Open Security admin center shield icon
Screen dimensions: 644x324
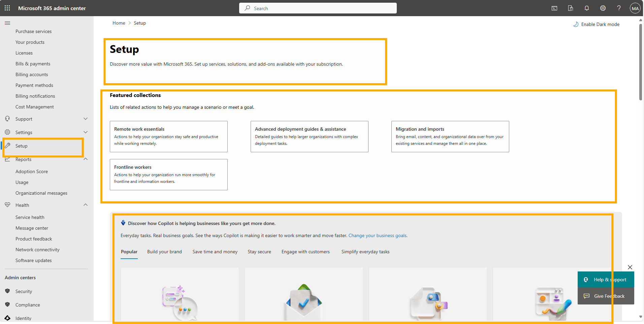click(7, 291)
